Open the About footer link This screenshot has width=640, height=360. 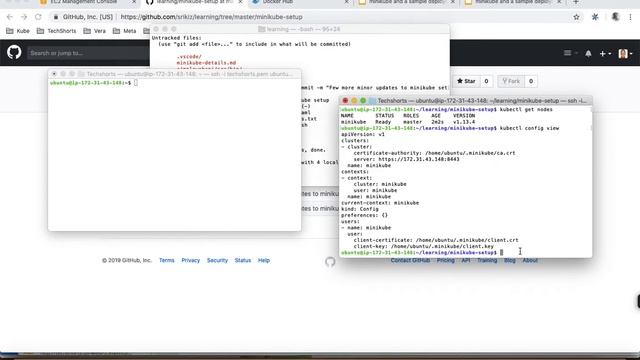tap(530, 261)
